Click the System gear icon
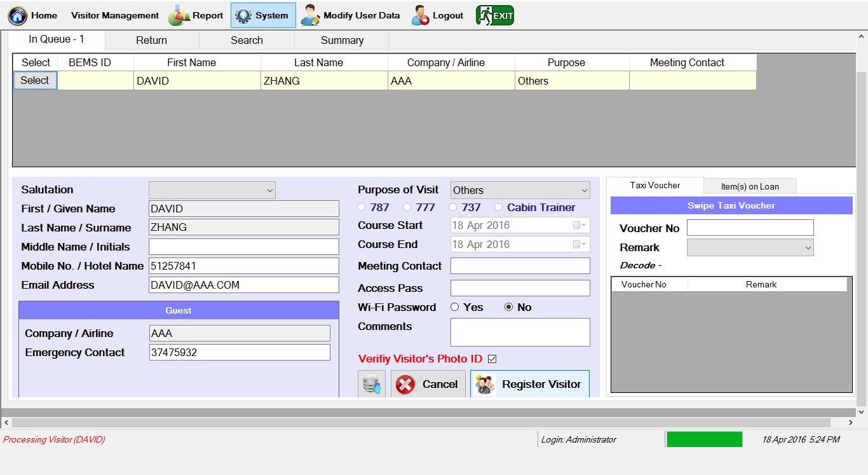The height and width of the screenshot is (475, 868). tap(243, 16)
